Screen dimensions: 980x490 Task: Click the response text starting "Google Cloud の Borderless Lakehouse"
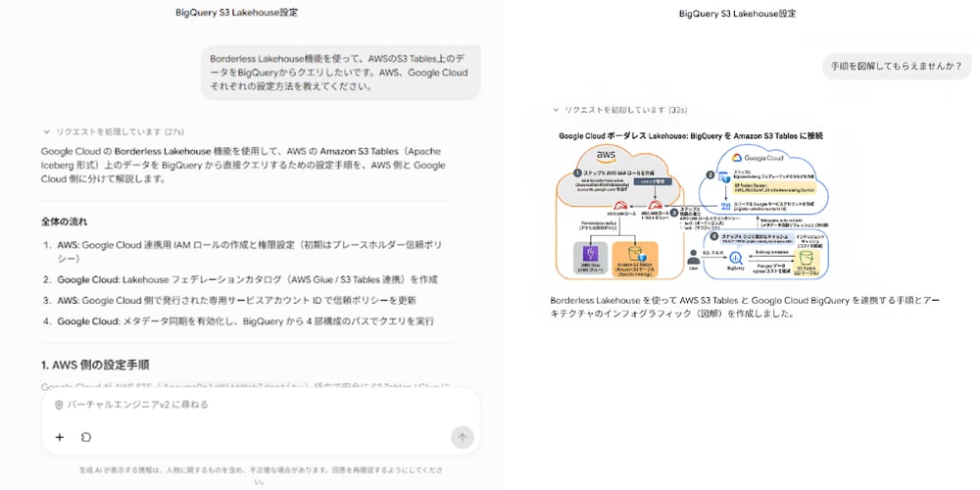pos(244,165)
